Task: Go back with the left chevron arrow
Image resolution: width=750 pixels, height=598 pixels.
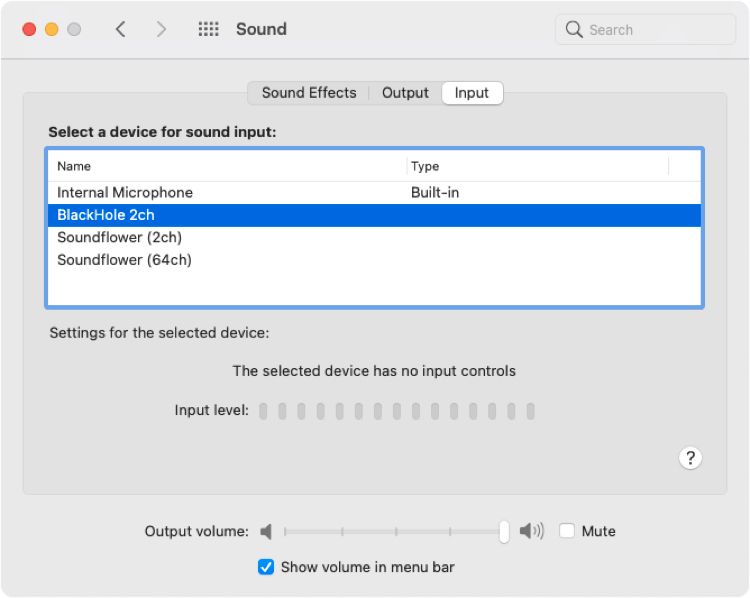Action: point(121,29)
